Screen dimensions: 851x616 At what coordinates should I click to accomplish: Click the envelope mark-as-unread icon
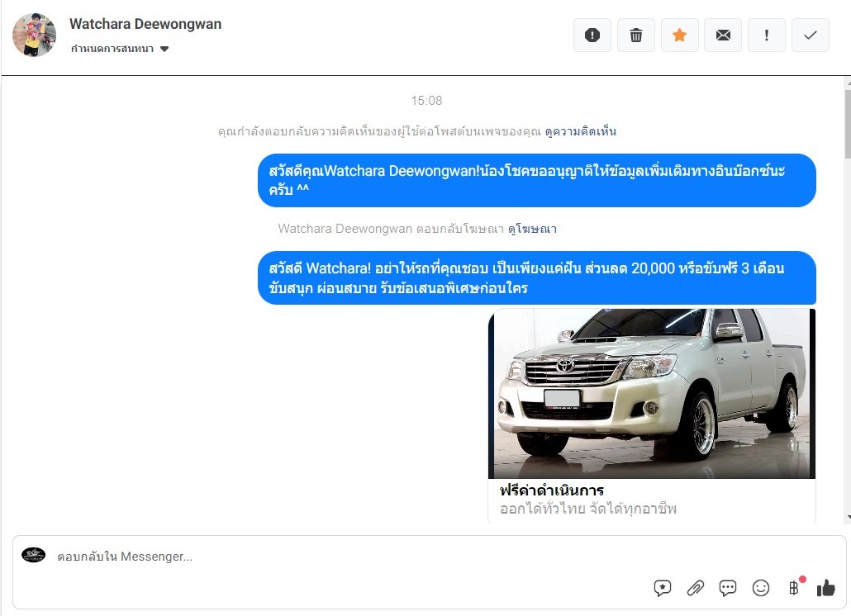[723, 36]
